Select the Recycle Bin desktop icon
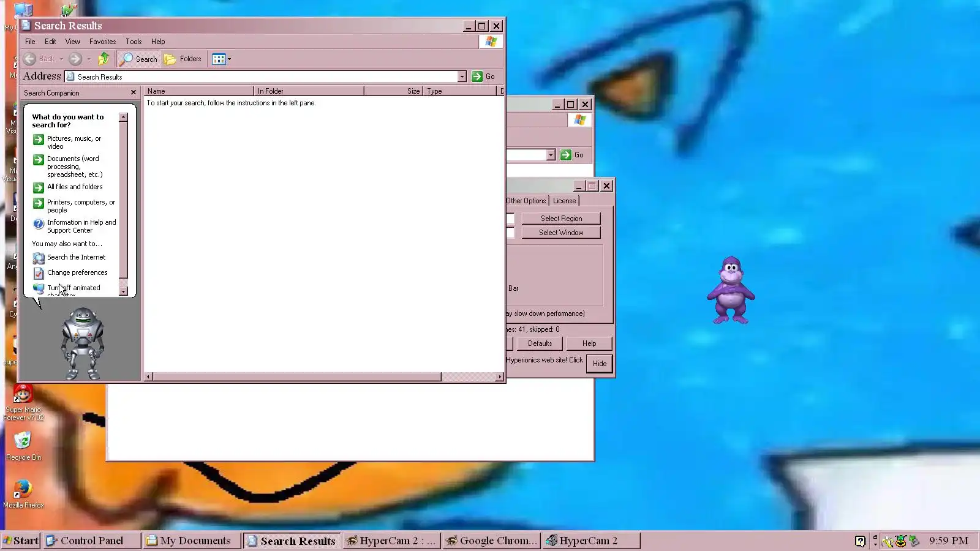 click(23, 446)
